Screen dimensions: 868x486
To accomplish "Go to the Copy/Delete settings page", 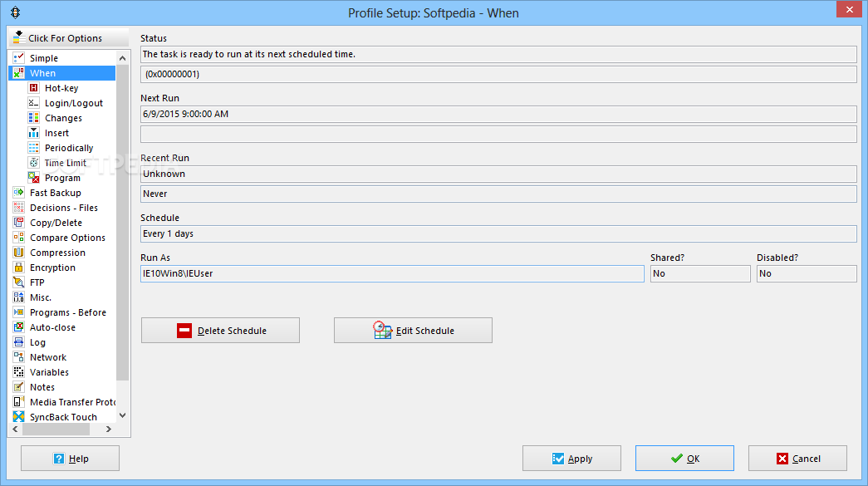I will pyautogui.click(x=57, y=223).
